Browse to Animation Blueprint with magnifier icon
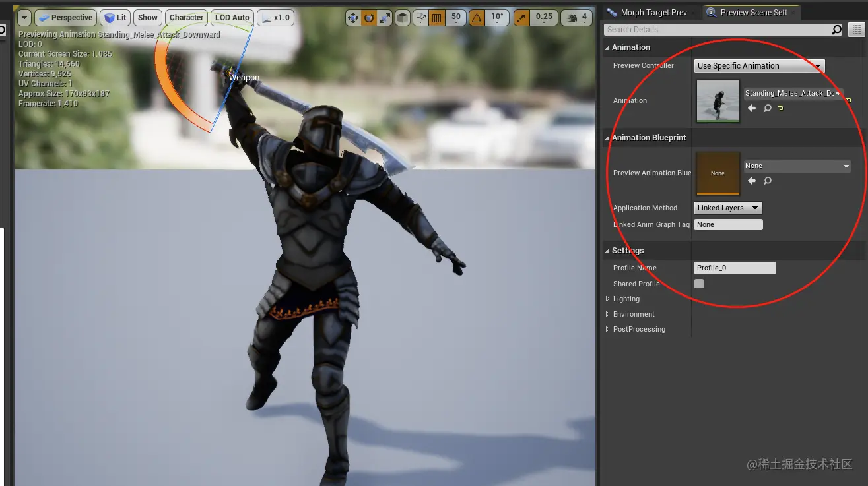Screen dimensions: 868x486 pyautogui.click(x=768, y=181)
